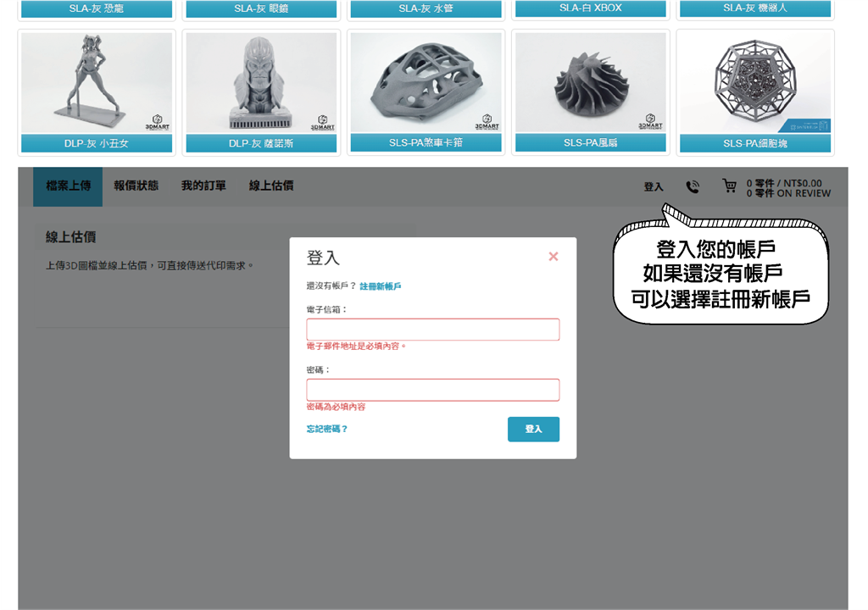The width and height of the screenshot is (868, 610).
Task: Click 登入 in the top navigation bar
Action: pyautogui.click(x=653, y=186)
